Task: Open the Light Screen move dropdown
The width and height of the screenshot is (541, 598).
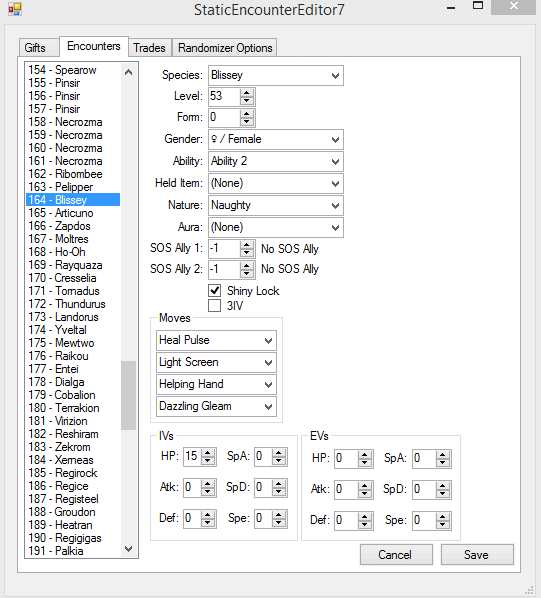Action: 216,362
